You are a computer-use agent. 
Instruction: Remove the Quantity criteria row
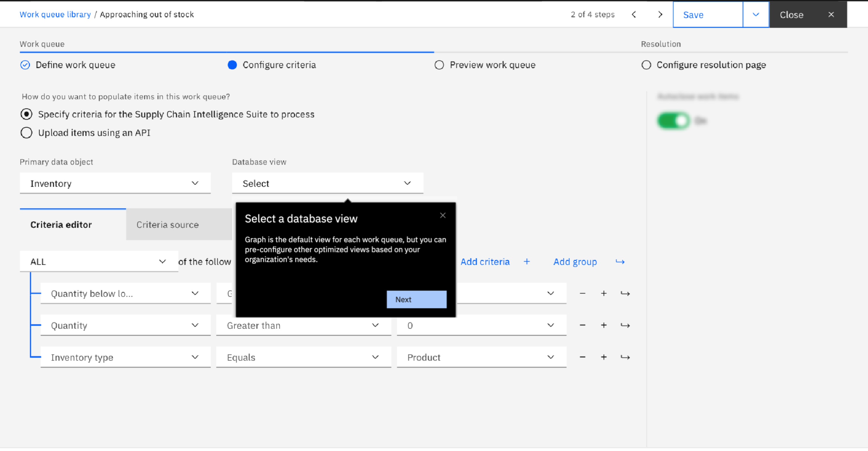582,326
